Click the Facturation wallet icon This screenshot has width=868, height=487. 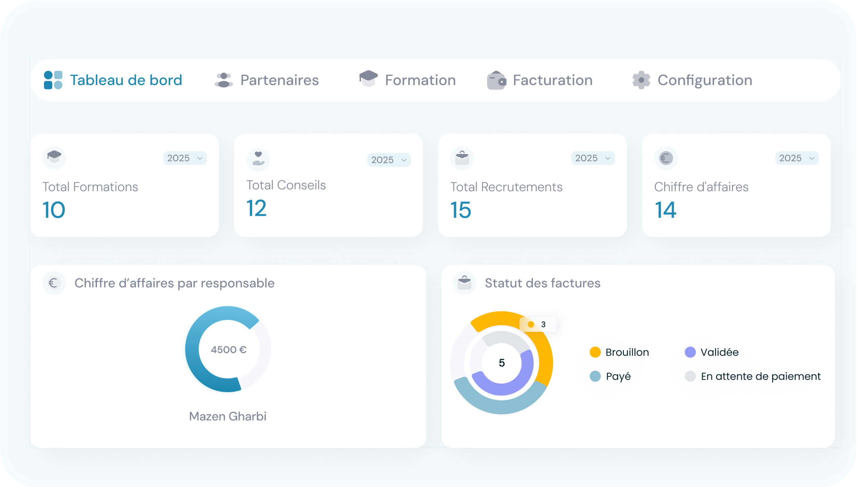[496, 81]
